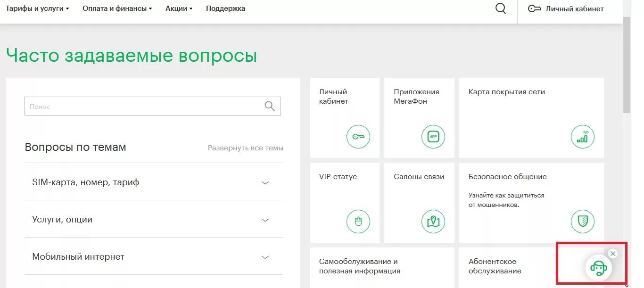Click magnifier inside the FAQ search box

pos(269,106)
